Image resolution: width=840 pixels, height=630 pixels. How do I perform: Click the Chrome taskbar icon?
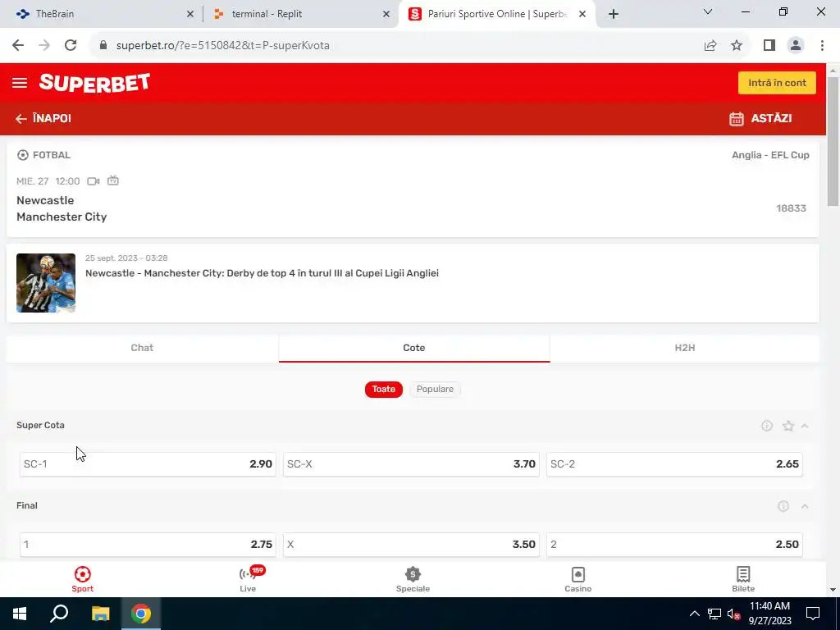click(141, 614)
